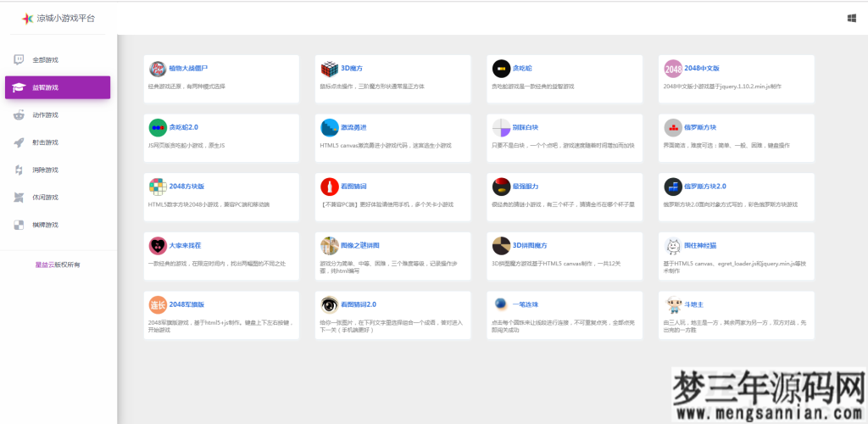
Task: Click the 凉城小游戏平台 logo
Action: 59,18
